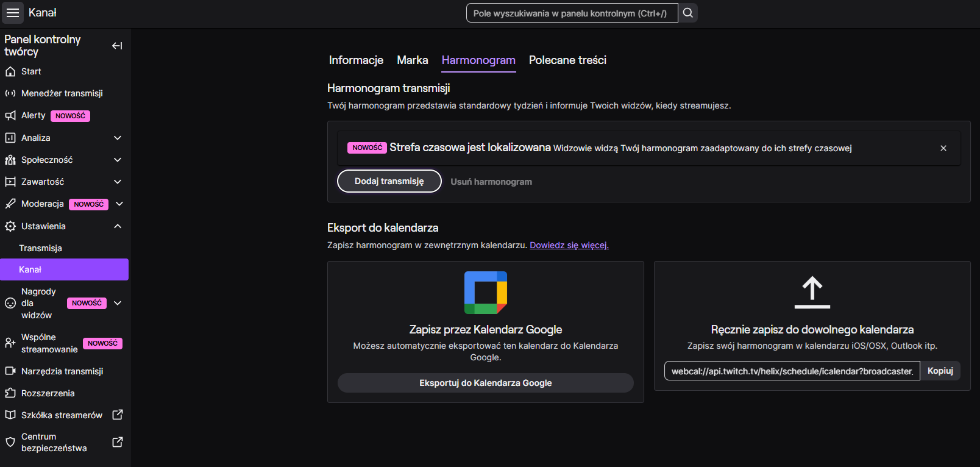The width and height of the screenshot is (980, 467).
Task: Click the Centrum bezpieczeństwa shield icon
Action: [10, 442]
